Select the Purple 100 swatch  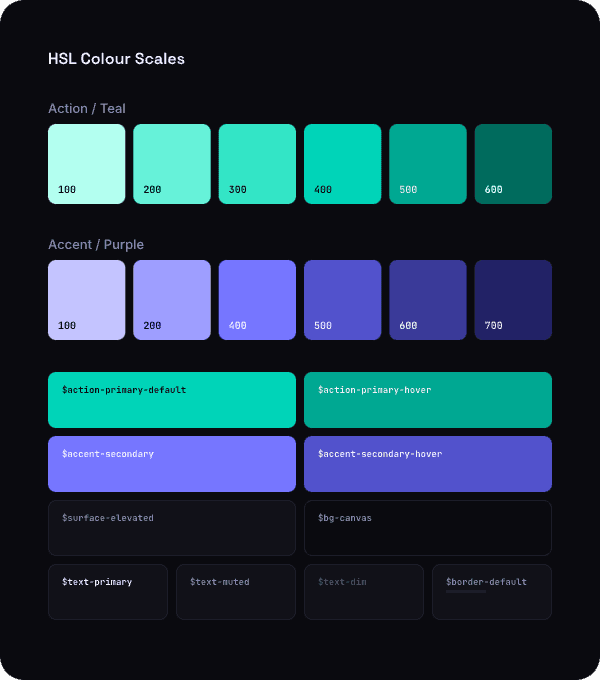pyautogui.click(x=87, y=300)
